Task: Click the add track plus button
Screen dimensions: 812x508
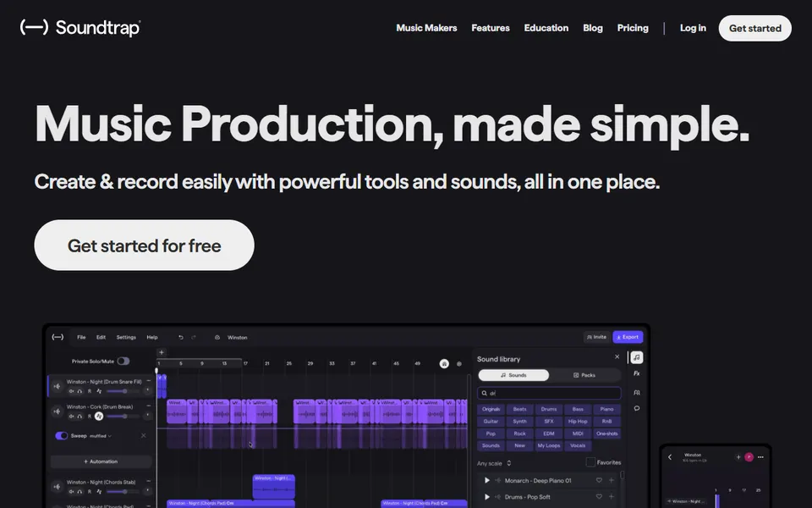Action: (162, 352)
